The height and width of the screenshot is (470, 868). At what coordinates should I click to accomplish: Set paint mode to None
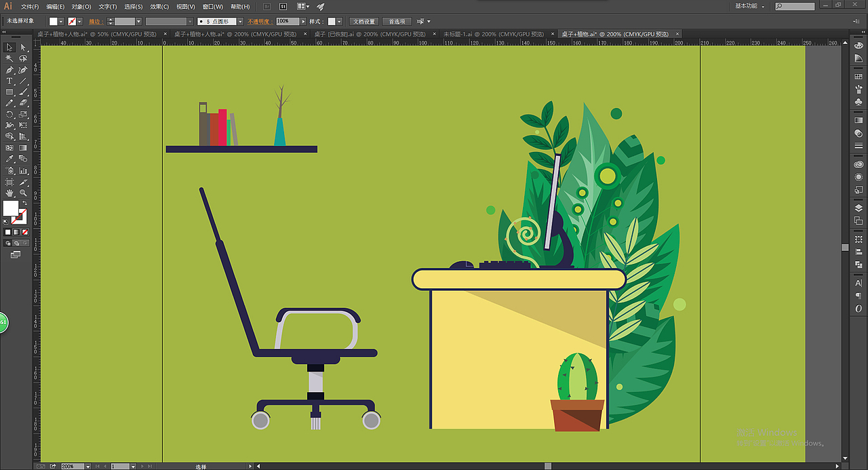click(25, 232)
